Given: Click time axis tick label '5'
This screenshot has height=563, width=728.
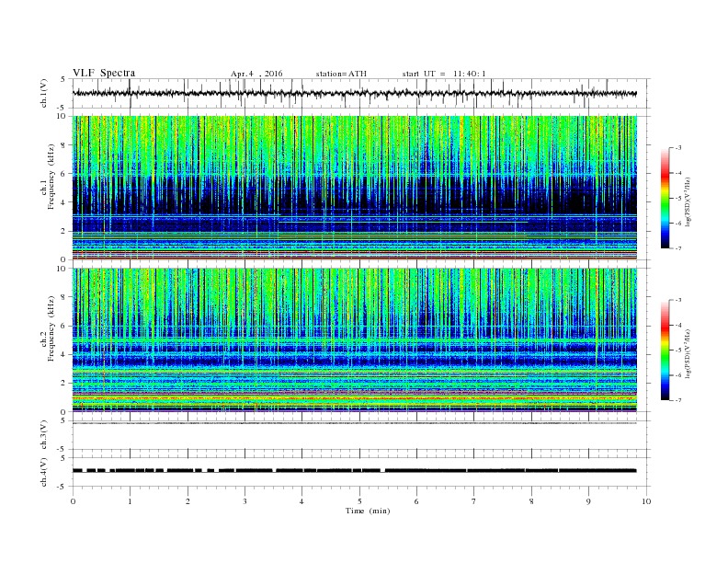Looking at the screenshot, I should (x=359, y=501).
